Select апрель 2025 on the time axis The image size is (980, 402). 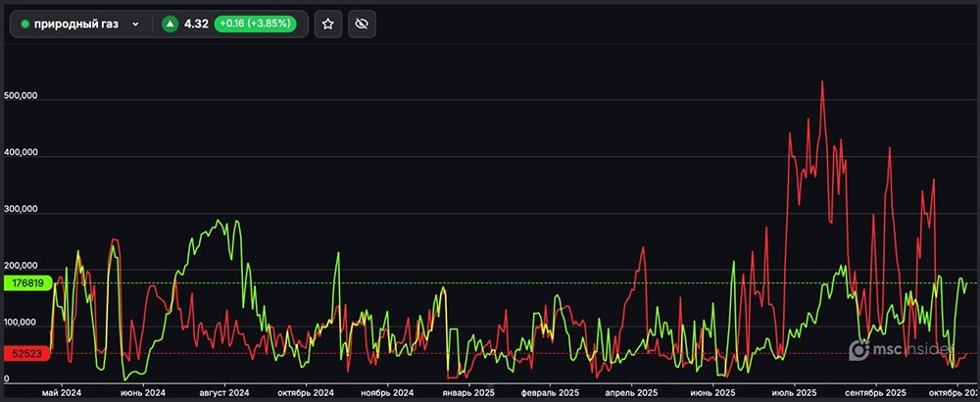[x=631, y=391]
